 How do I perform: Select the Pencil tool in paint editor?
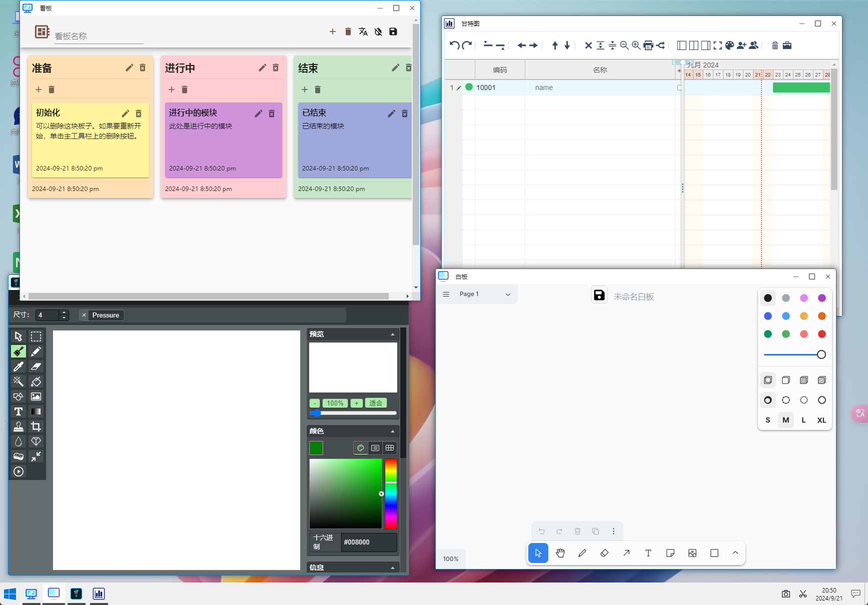(36, 351)
